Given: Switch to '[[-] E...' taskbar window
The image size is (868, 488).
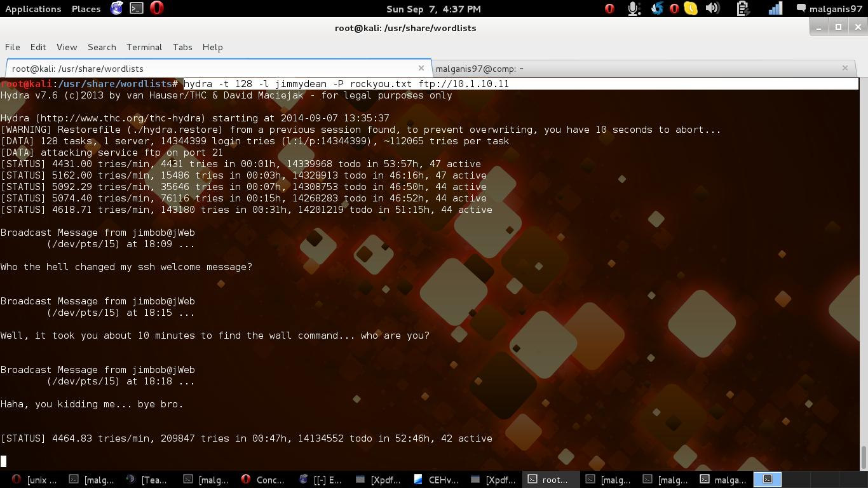Looking at the screenshot, I should (x=321, y=480).
